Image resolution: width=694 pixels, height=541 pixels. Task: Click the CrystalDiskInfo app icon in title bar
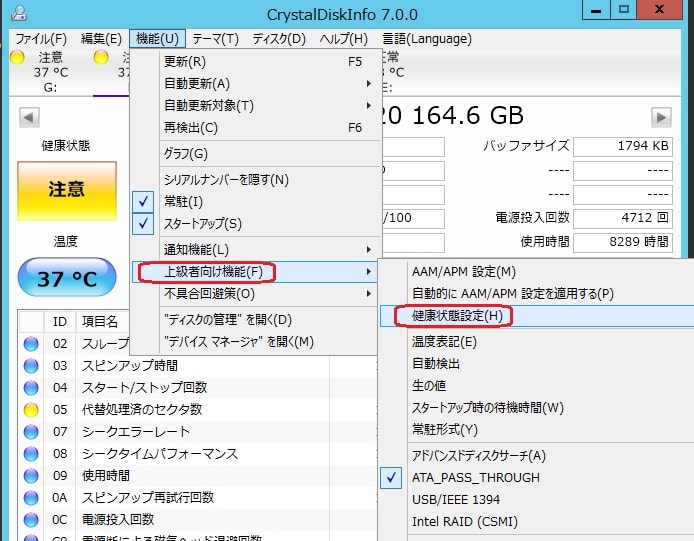pos(19,12)
